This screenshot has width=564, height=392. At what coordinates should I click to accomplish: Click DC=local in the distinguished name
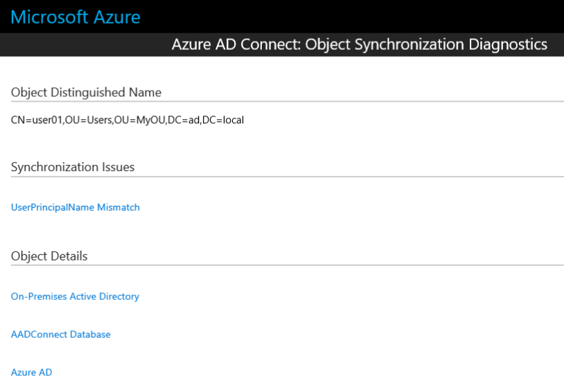click(223, 120)
